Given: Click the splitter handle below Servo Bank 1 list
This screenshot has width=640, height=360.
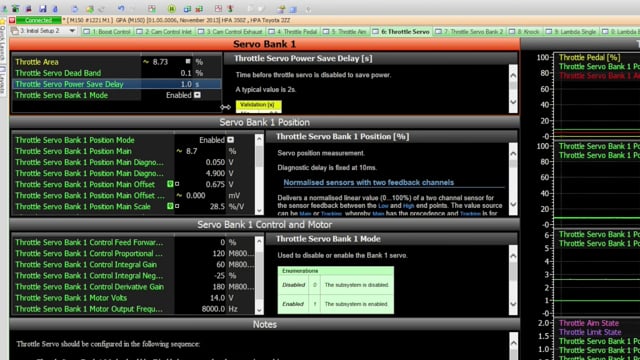Looking at the screenshot, I should tap(225, 107).
